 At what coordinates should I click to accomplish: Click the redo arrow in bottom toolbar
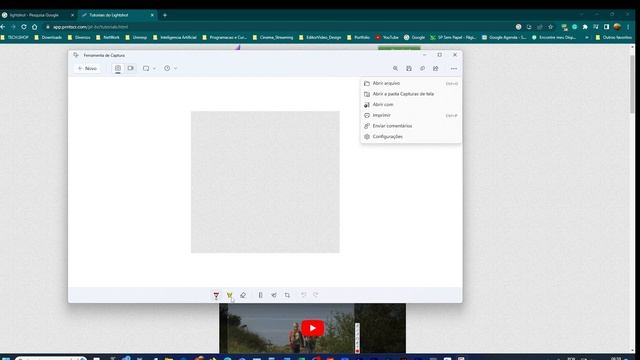coord(316,295)
